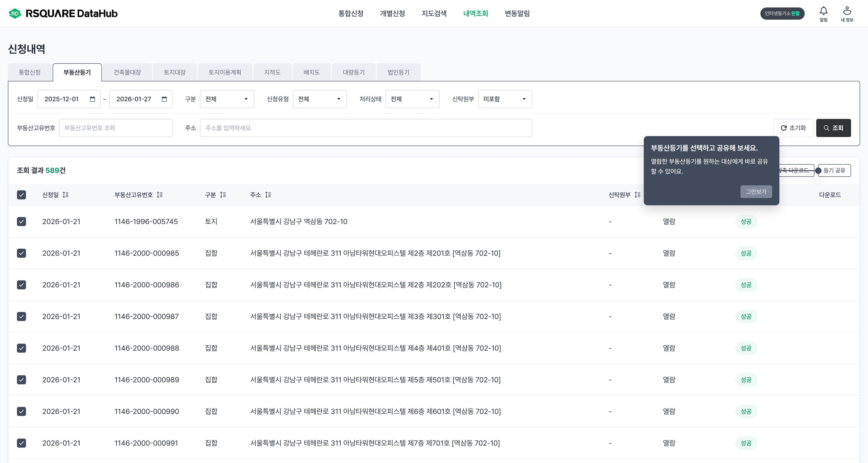868x463 pixels.
Task: Switch to the 건축물대장 tab
Action: click(127, 72)
